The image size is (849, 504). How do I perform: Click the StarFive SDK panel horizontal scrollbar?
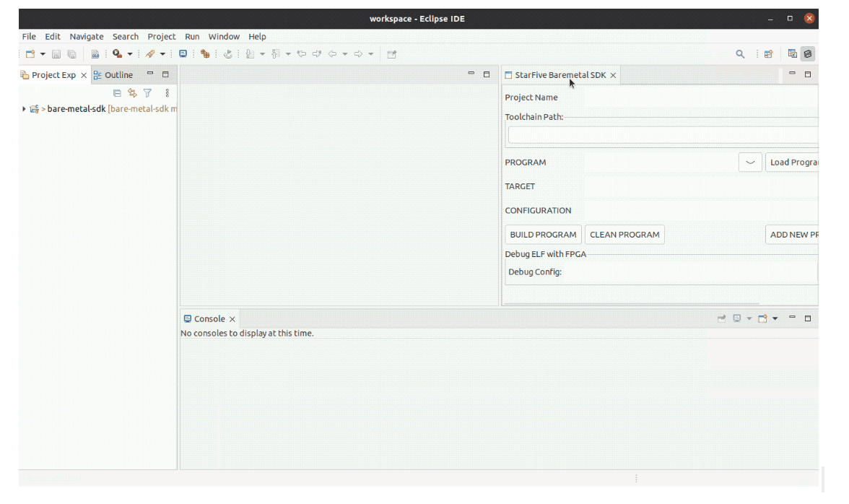click(x=631, y=304)
